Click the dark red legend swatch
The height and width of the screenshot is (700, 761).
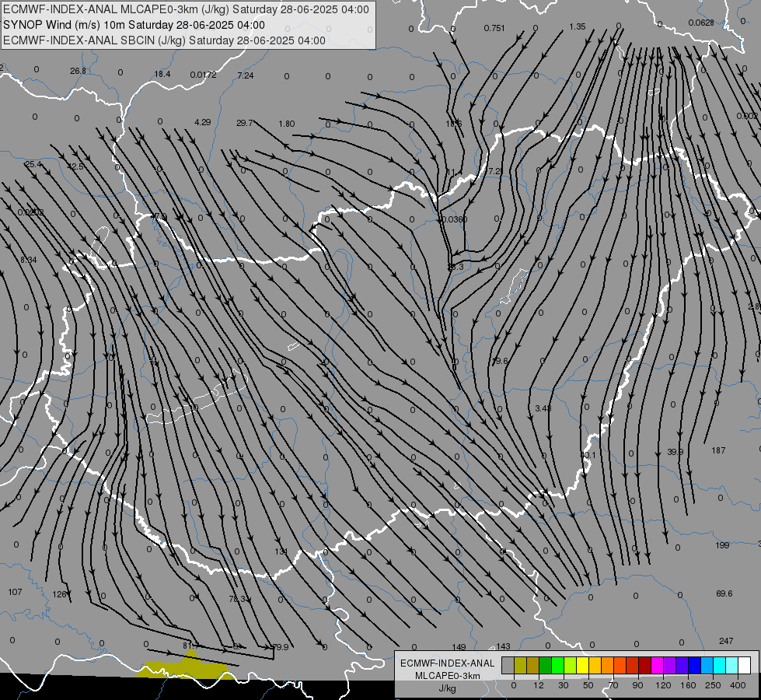click(x=644, y=665)
